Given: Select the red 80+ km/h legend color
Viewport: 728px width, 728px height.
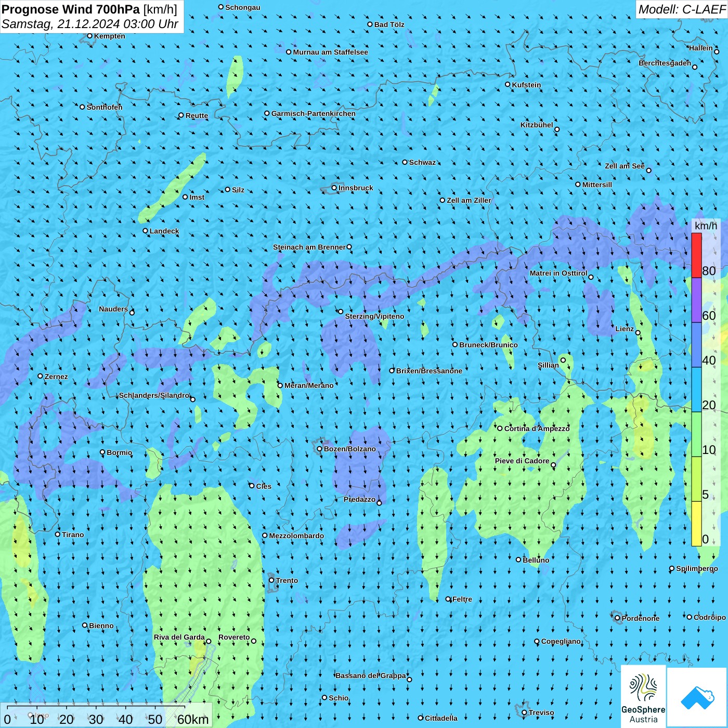Looking at the screenshot, I should pyautogui.click(x=696, y=255).
